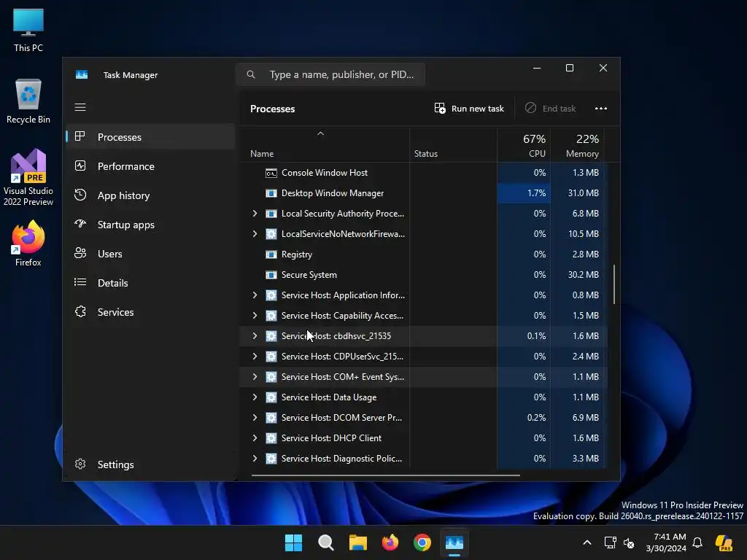The width and height of the screenshot is (747, 560).
Task: Expand Service Host: CDPUserSvc row
Action: pos(255,356)
